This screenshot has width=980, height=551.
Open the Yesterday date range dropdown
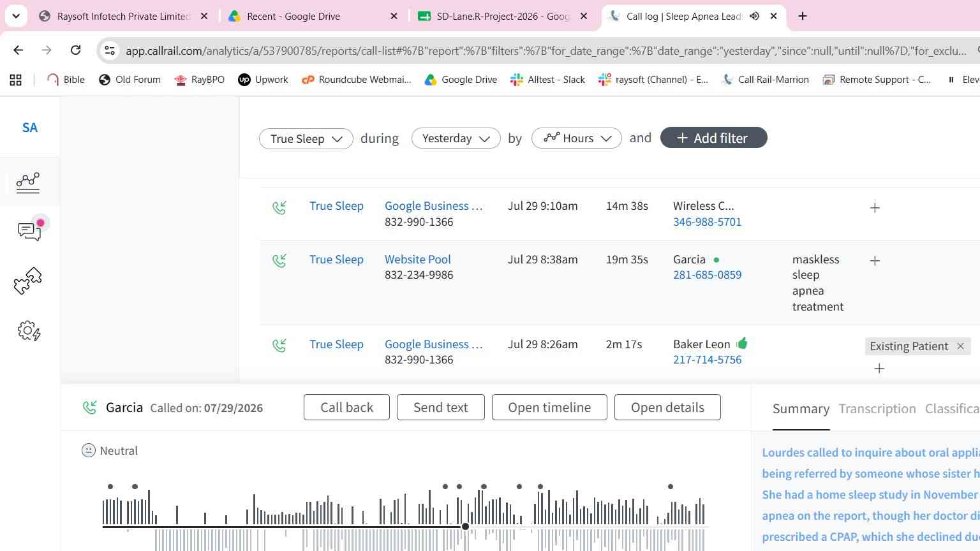coord(456,138)
